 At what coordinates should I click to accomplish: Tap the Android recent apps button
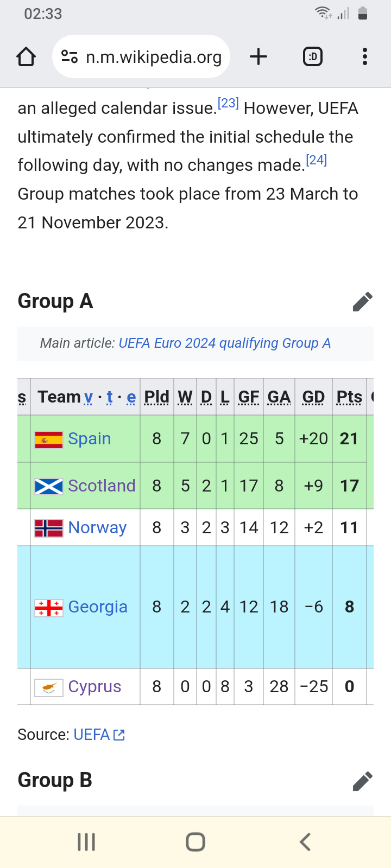click(x=86, y=842)
